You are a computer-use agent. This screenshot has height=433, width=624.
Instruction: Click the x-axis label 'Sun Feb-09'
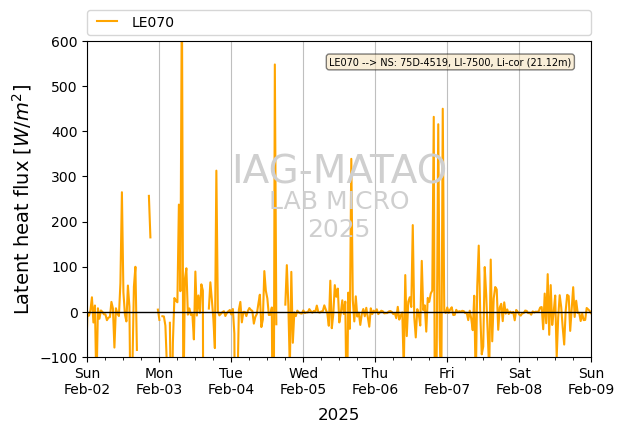[591, 381]
